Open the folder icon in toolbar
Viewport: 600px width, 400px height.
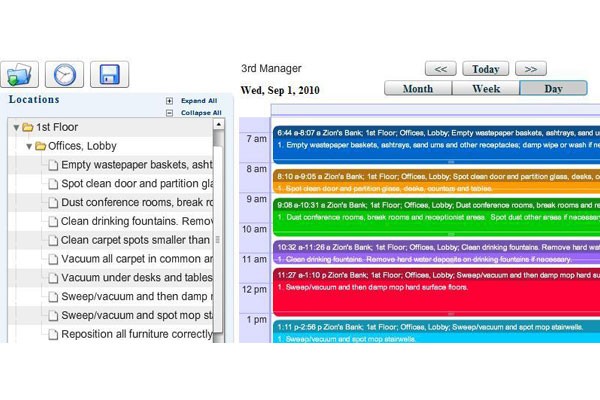click(20, 75)
